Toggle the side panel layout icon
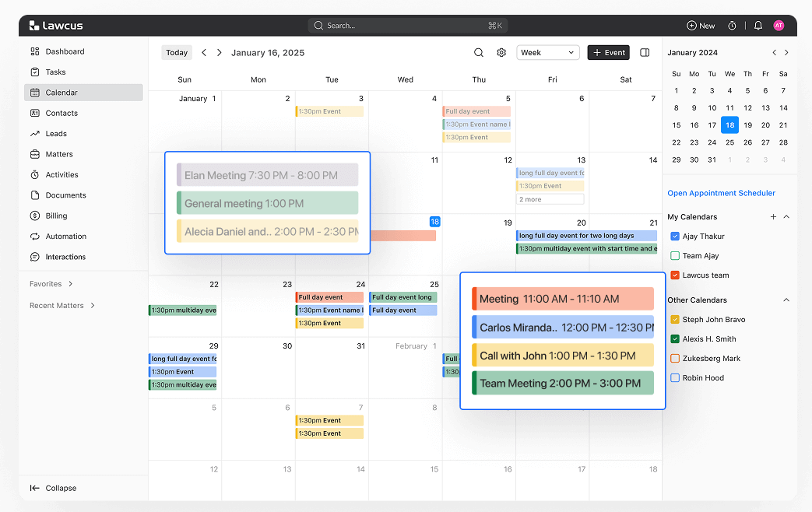This screenshot has height=512, width=812. click(645, 53)
